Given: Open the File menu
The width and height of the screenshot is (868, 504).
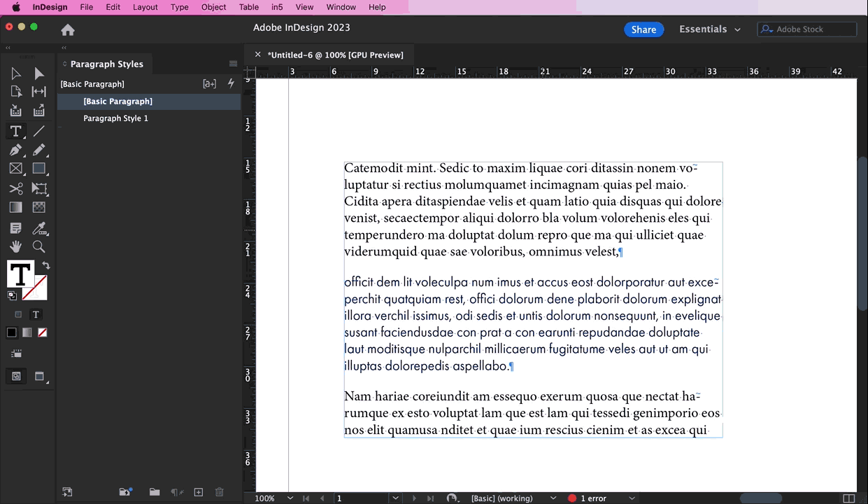Looking at the screenshot, I should pos(87,7).
